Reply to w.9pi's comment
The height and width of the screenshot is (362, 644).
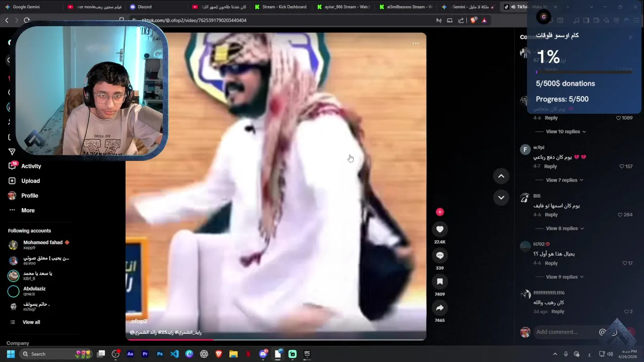click(550, 166)
